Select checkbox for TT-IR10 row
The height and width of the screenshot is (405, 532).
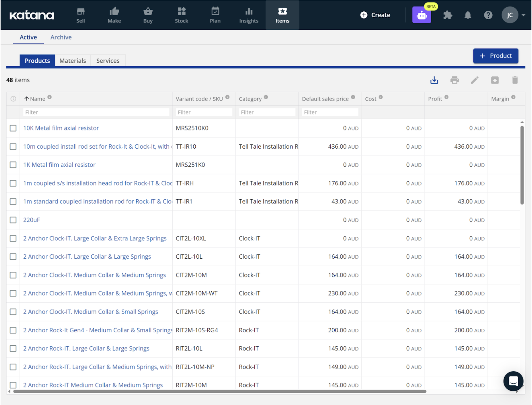[13, 147]
